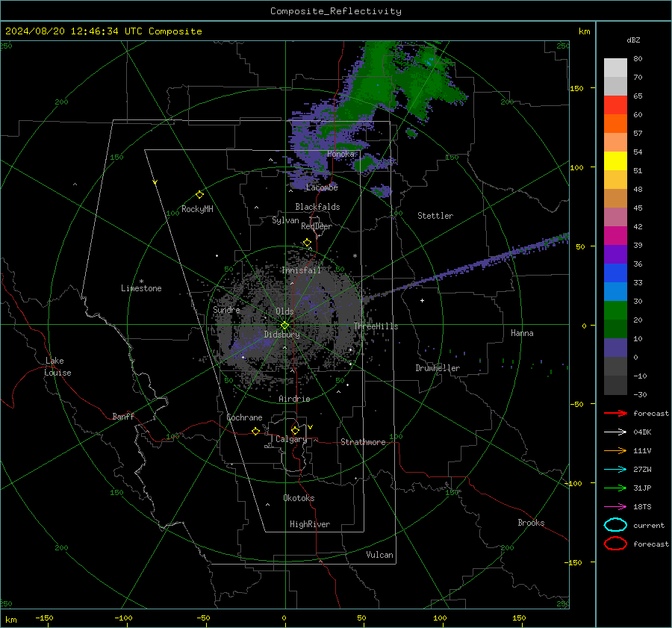Click the Didsbury city label
Screen dimensions: 672x628
(282, 335)
